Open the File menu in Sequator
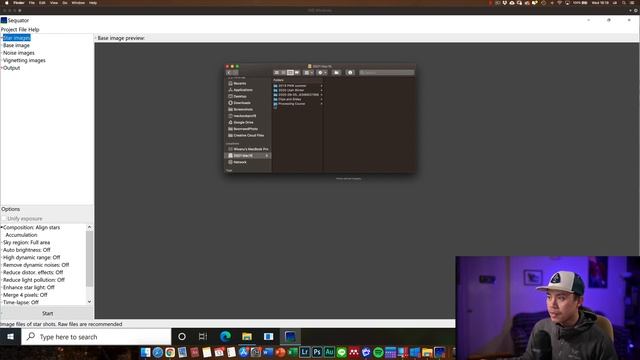The height and width of the screenshot is (360, 640). point(22,29)
